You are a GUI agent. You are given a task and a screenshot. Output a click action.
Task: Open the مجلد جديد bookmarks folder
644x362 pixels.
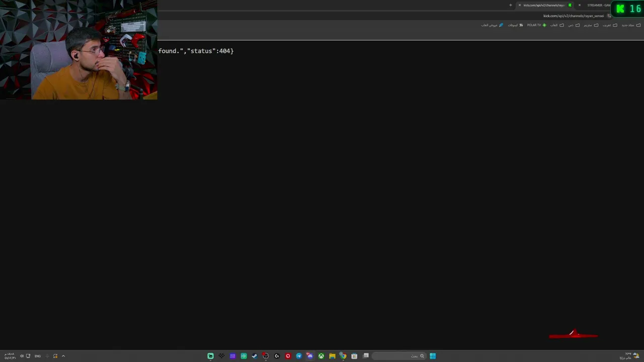[x=631, y=25]
